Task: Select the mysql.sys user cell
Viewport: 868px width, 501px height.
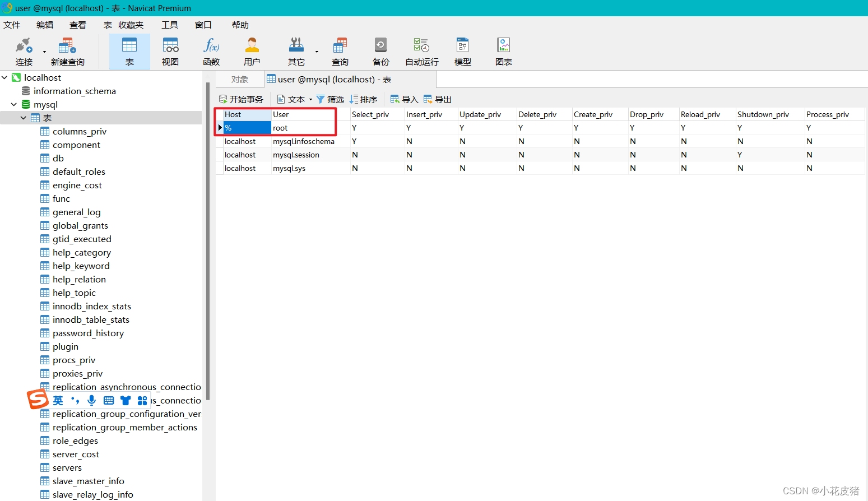Action: pos(310,168)
